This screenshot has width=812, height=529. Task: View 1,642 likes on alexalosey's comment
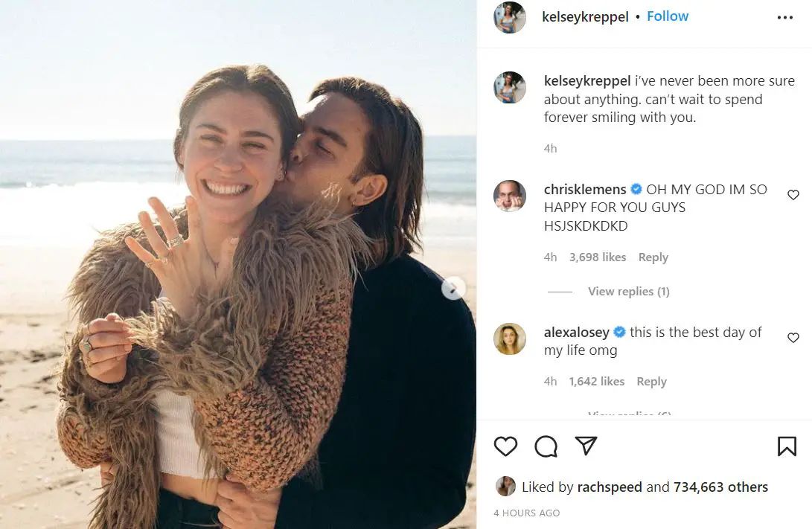(x=597, y=382)
